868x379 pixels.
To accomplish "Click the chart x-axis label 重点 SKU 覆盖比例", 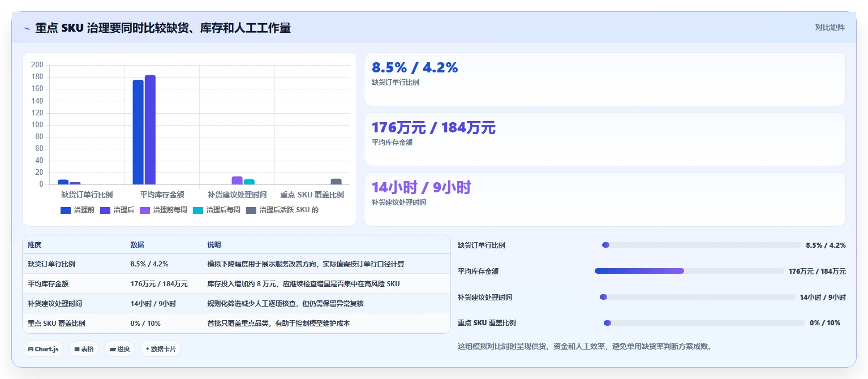I will 312,195.
